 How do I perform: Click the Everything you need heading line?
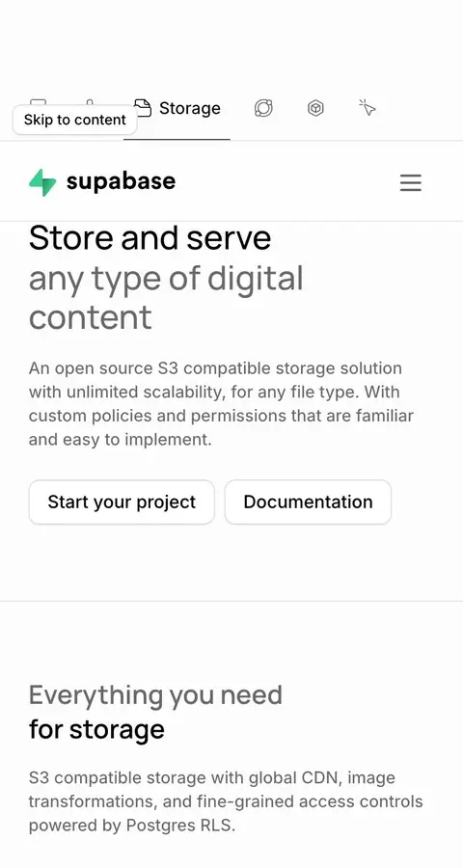[x=155, y=694]
